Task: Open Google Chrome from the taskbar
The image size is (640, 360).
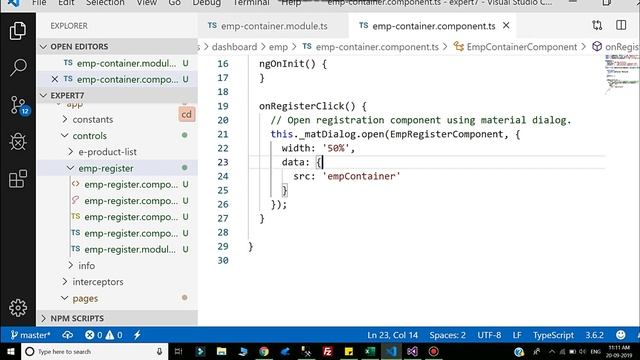Action: [264, 351]
